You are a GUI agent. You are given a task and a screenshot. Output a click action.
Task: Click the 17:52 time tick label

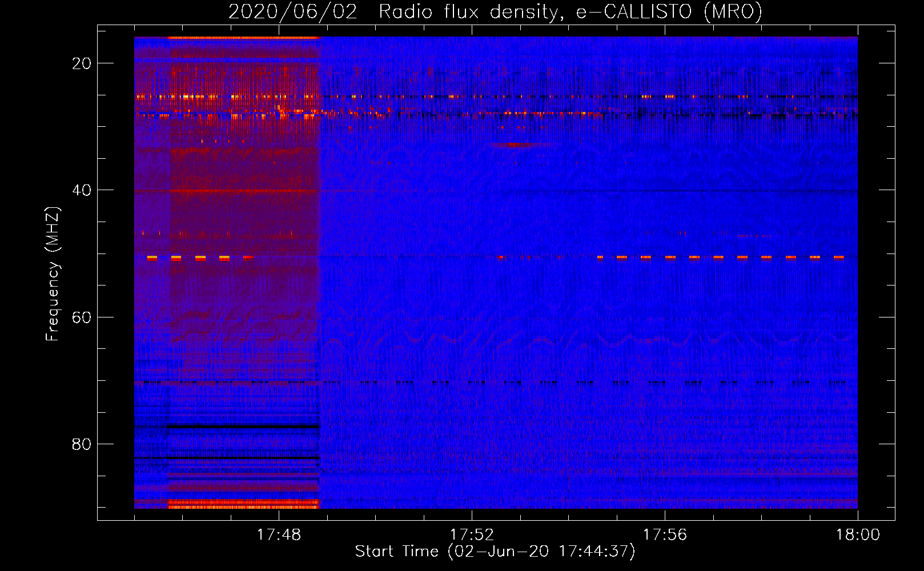click(472, 535)
